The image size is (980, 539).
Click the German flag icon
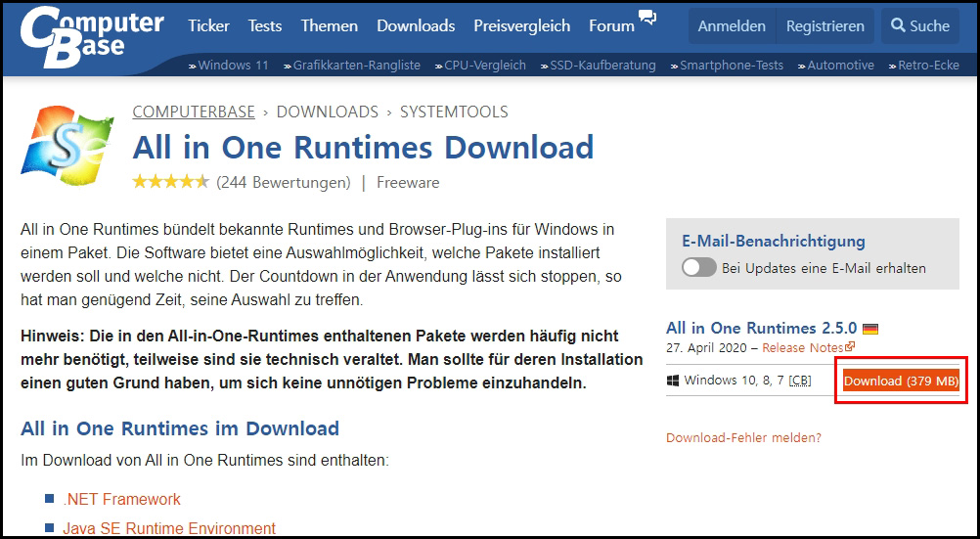tap(870, 329)
